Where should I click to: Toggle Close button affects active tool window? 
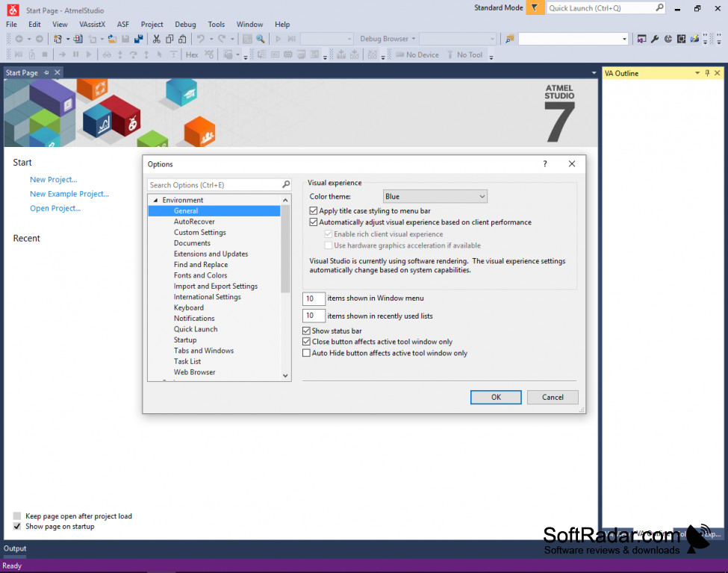tap(306, 342)
